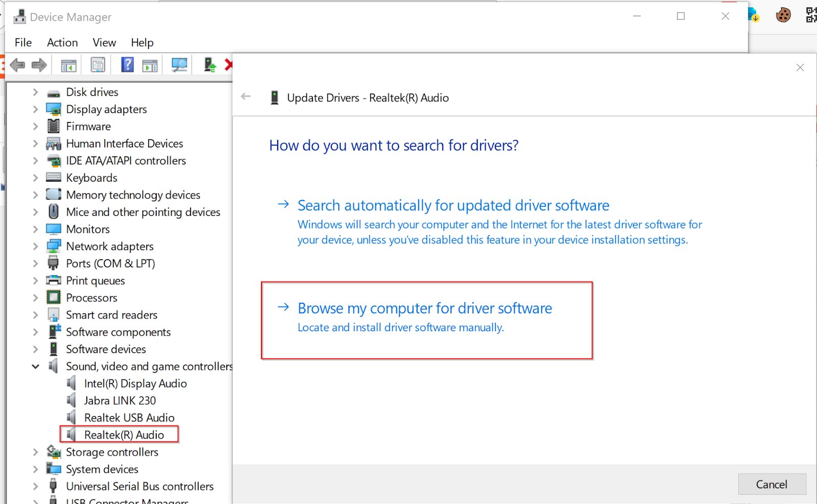Screen dimensions: 817x504
Task: Click the Display adapters category icon
Action: click(x=54, y=109)
